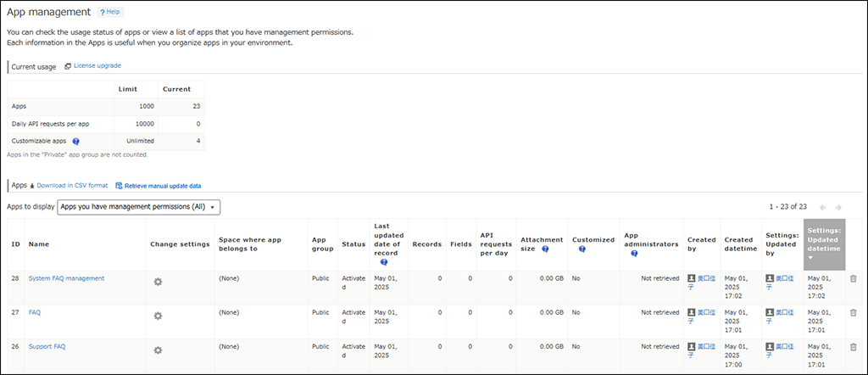The height and width of the screenshot is (375, 868).
Task: Go to previous page of apps
Action: click(x=822, y=206)
